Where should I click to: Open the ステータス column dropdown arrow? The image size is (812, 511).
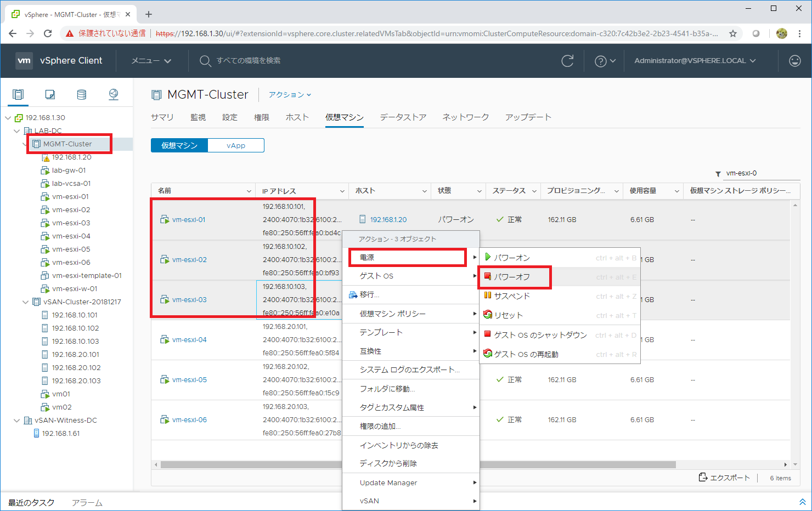point(534,191)
